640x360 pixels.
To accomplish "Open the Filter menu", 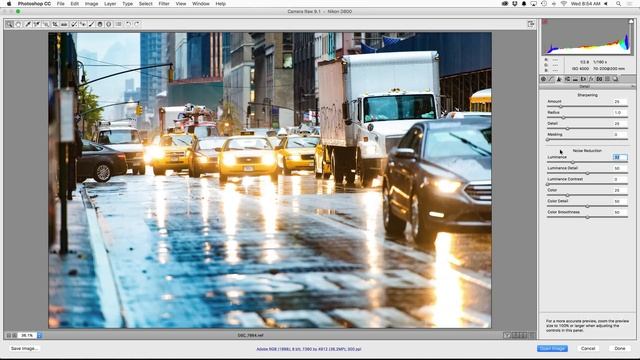I will 164,4.
